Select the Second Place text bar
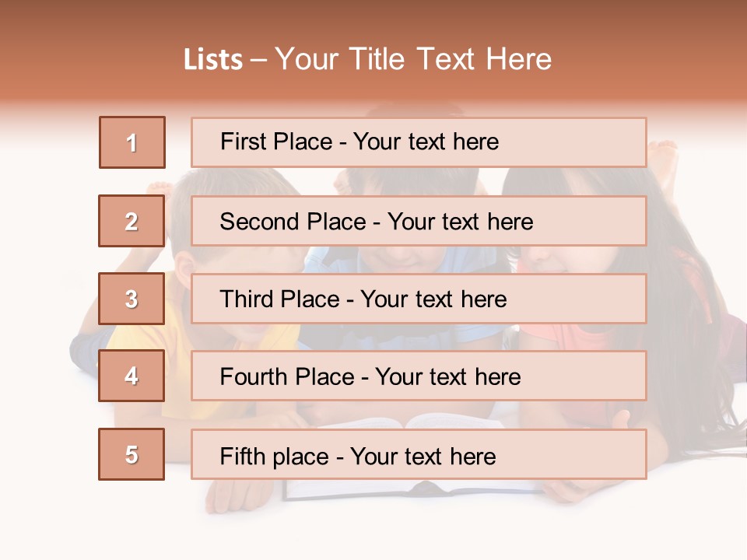Viewport: 747px width, 560px height. [419, 221]
